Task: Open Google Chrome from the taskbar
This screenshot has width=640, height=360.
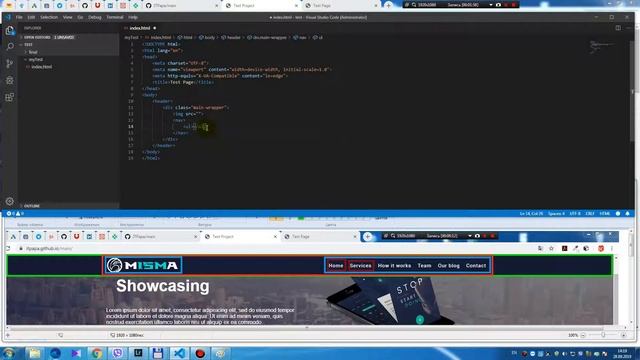Action: click(x=96, y=353)
